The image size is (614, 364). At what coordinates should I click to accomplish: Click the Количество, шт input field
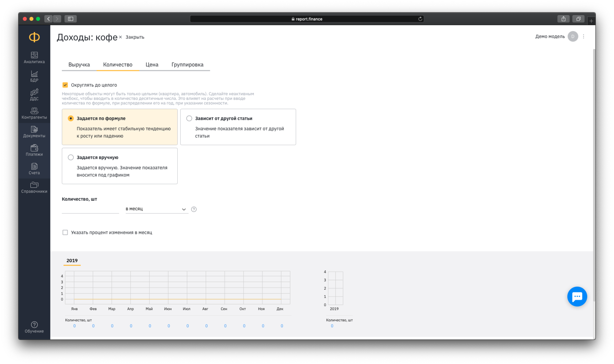pos(90,209)
